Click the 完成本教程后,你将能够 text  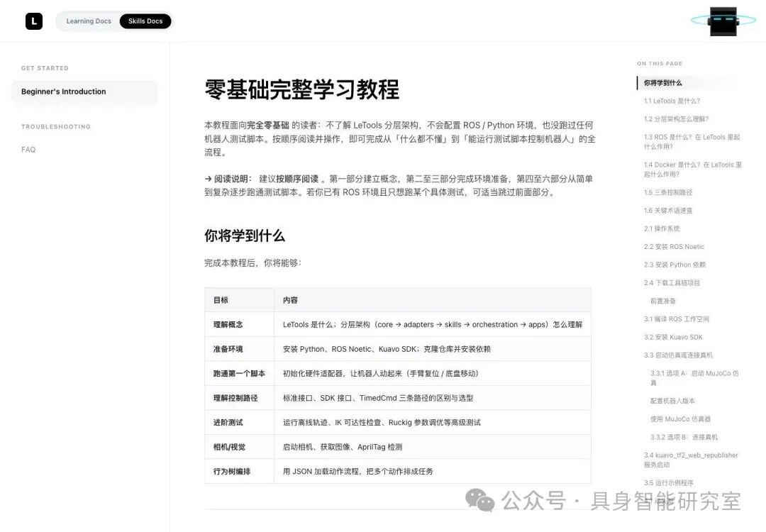coord(252,263)
